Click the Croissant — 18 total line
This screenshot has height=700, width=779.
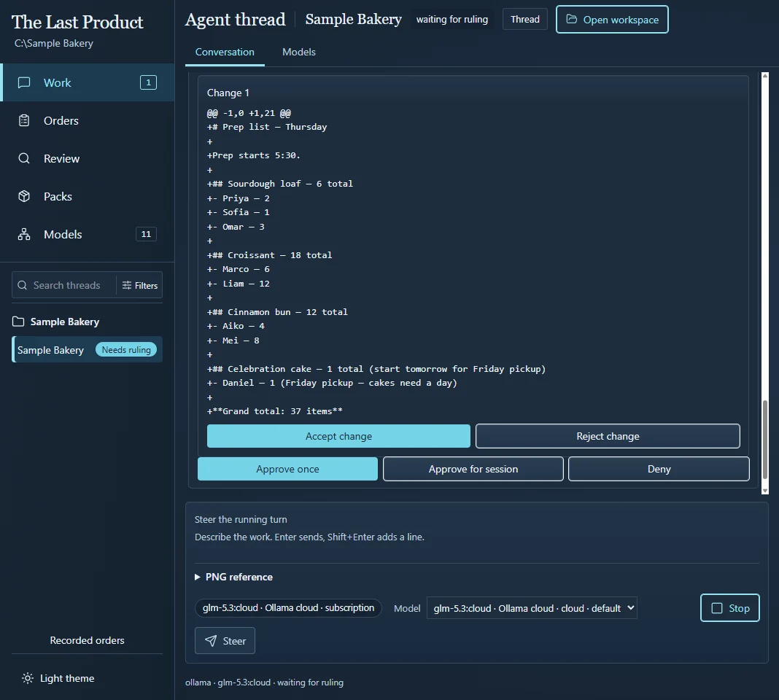coord(269,255)
